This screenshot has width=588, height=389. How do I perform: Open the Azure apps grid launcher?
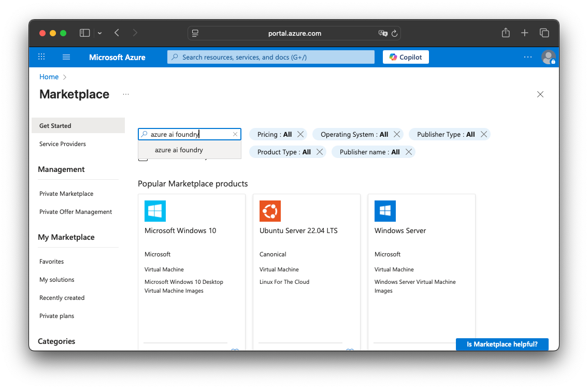41,57
